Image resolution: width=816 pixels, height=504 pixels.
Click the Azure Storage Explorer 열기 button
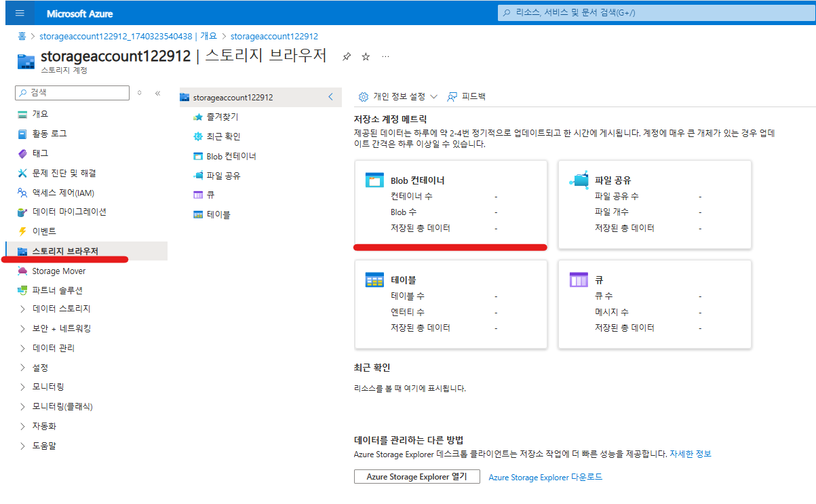(416, 477)
